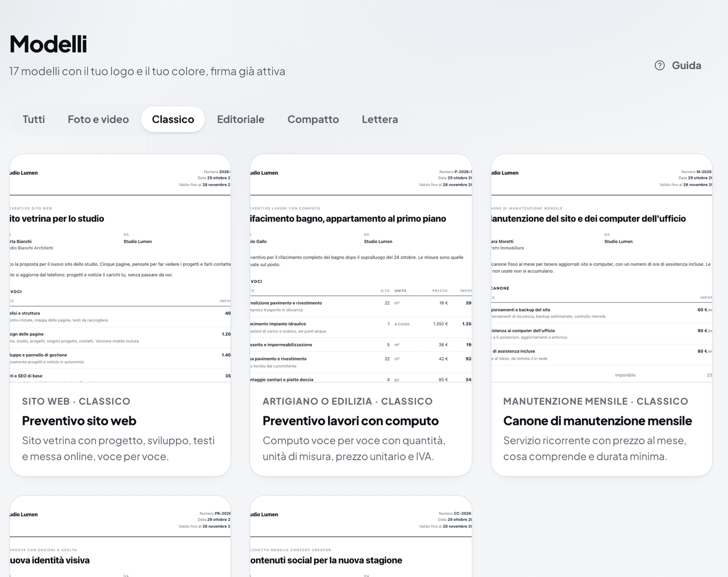This screenshot has width=728, height=577.
Task: Choose Canone di manutenzione mensile title
Action: 597,421
